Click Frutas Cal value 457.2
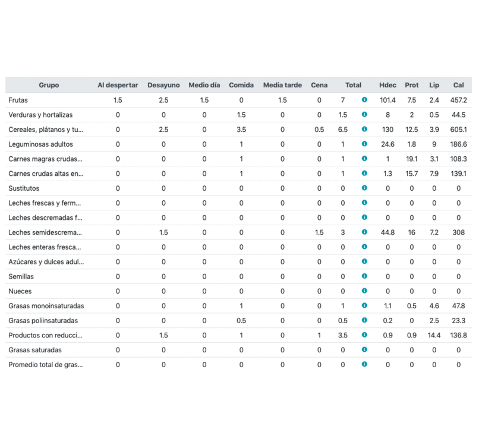Screen dimensions: 482x448 click(x=458, y=100)
